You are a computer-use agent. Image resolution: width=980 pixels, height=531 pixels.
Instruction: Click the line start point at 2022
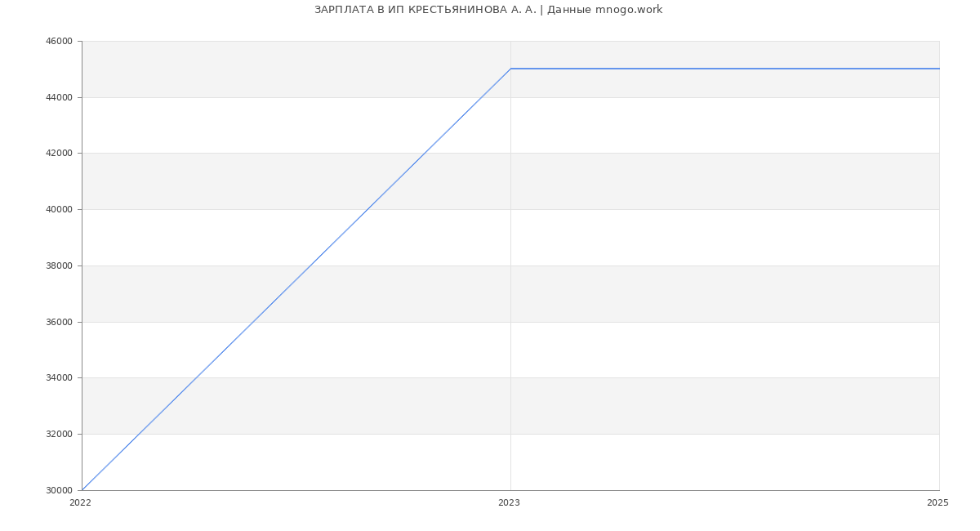pyautogui.click(x=82, y=490)
